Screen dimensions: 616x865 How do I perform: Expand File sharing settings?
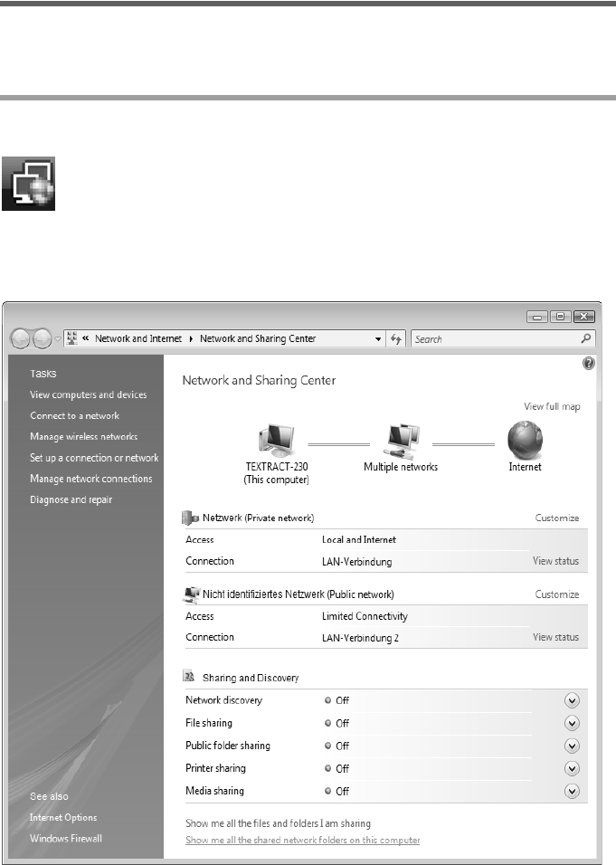click(572, 723)
